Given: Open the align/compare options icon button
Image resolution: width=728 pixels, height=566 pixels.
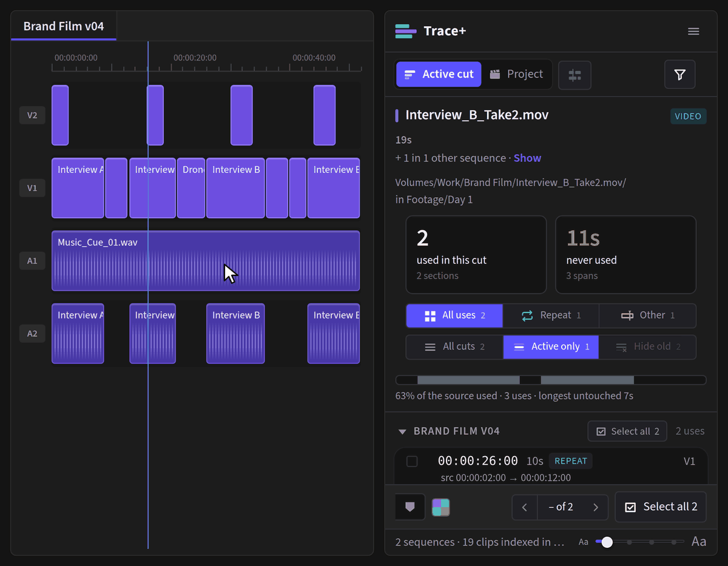Looking at the screenshot, I should pos(575,75).
